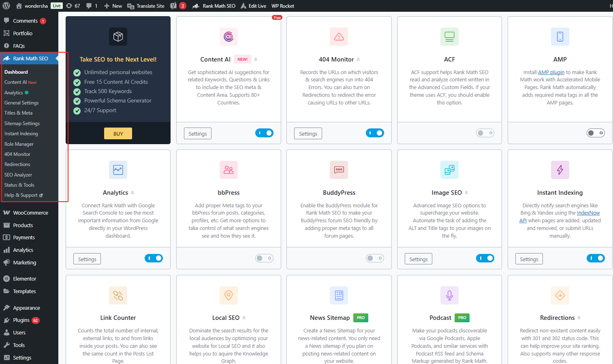
Task: Disable the Content AI toggle
Action: click(x=264, y=133)
